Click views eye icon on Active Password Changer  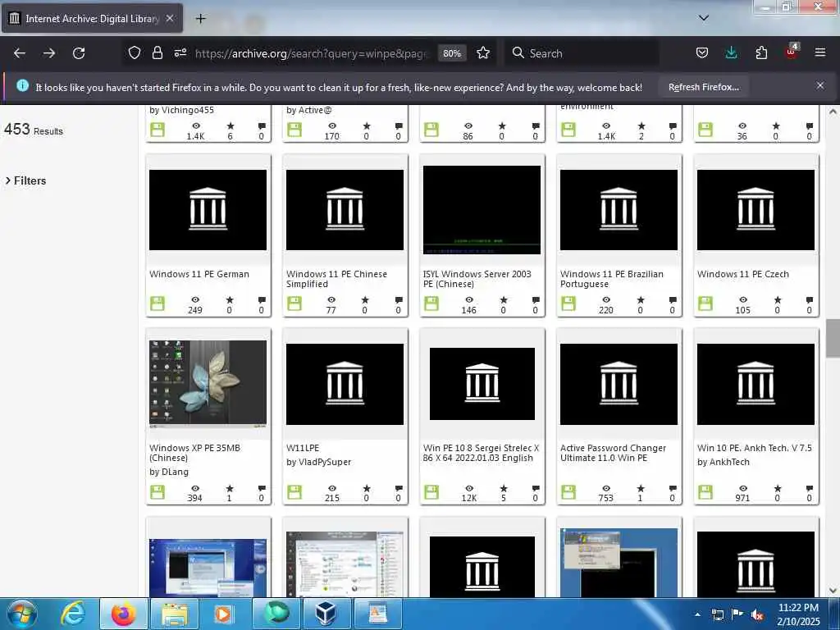tap(606, 488)
